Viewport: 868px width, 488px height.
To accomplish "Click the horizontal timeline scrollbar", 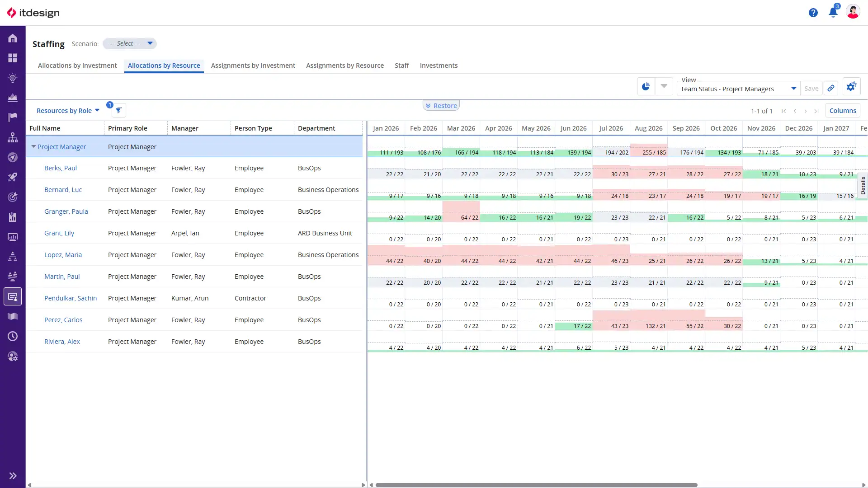I will 536,485.
